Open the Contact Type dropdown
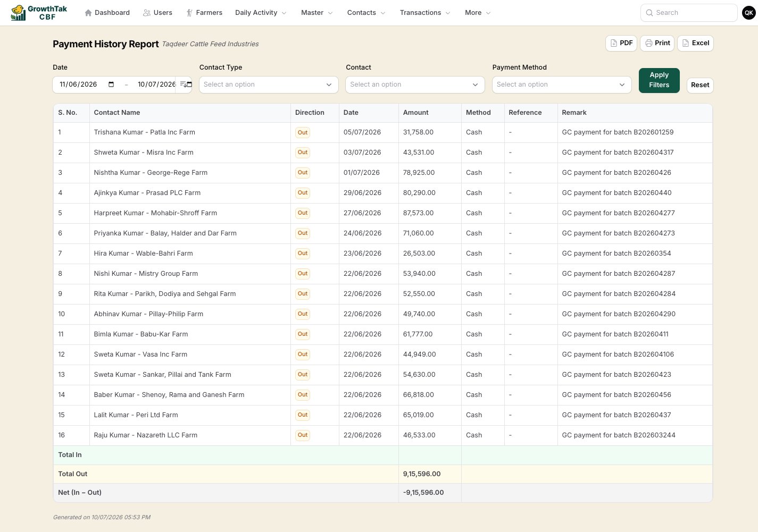The width and height of the screenshot is (758, 532). coord(269,85)
